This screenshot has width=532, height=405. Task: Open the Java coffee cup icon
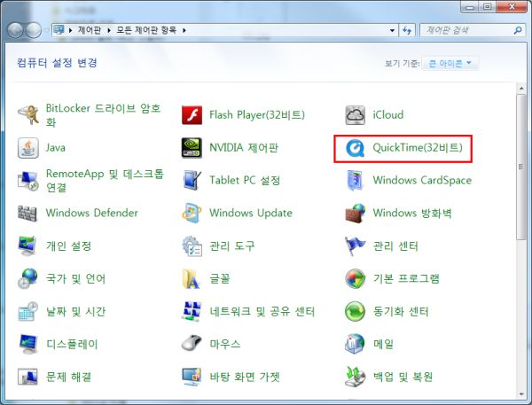pos(27,148)
